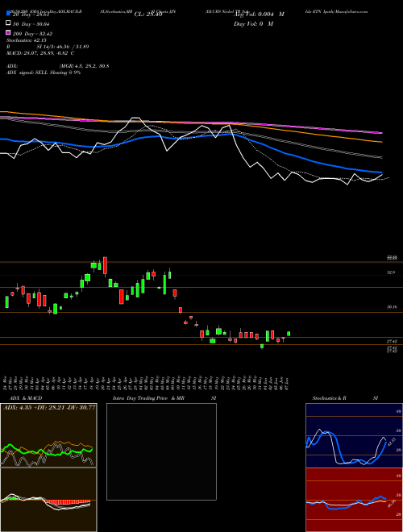
Task: Click the 30.16 price axis label
Action: (392, 307)
